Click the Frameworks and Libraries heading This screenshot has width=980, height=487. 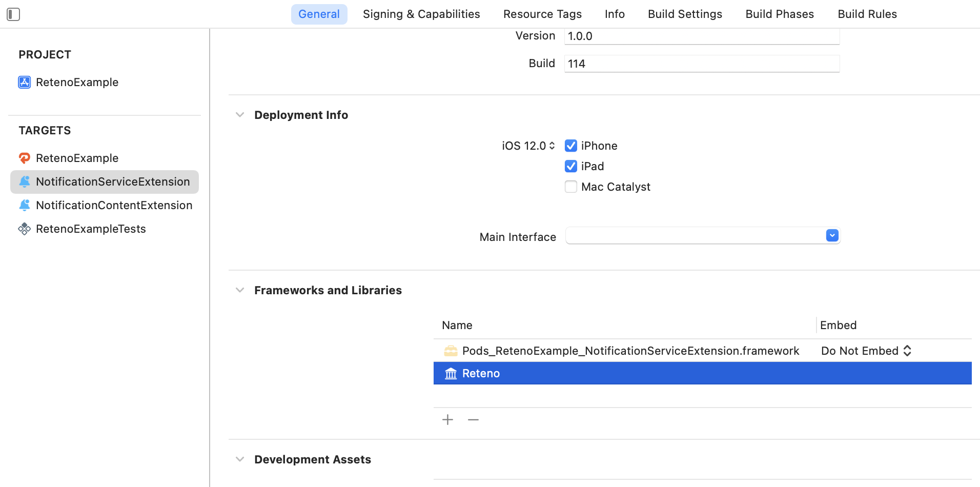click(x=328, y=290)
